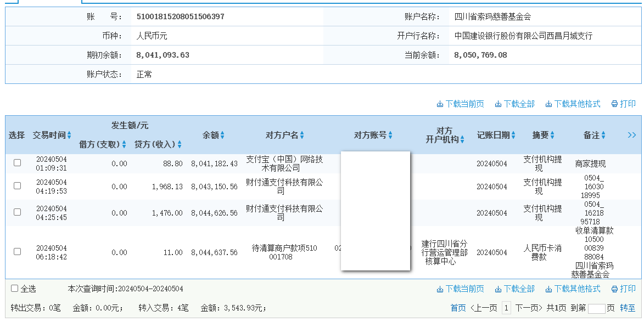Sort by 备注 column arrows

click(x=603, y=135)
